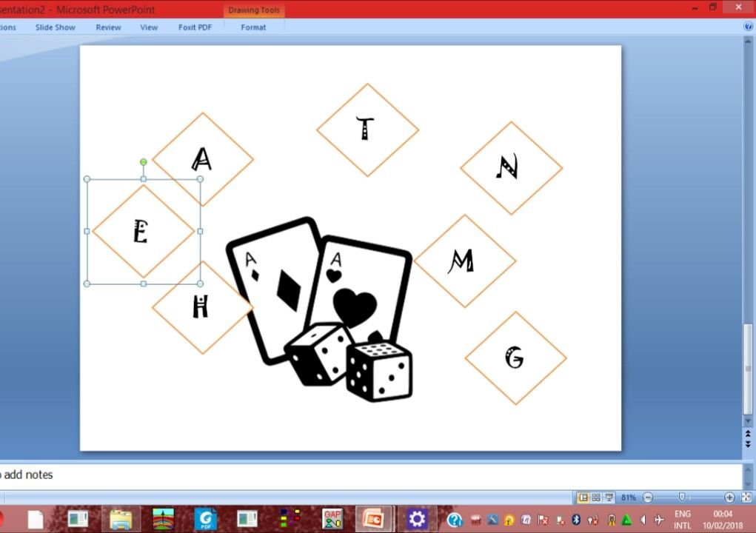Open the Foxit PDF reader taskbar icon
The width and height of the screenshot is (756, 533).
point(205,520)
